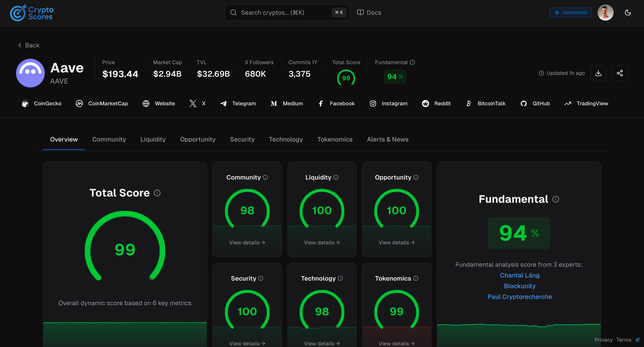
Task: View details of the Liquidity score
Action: 322,242
